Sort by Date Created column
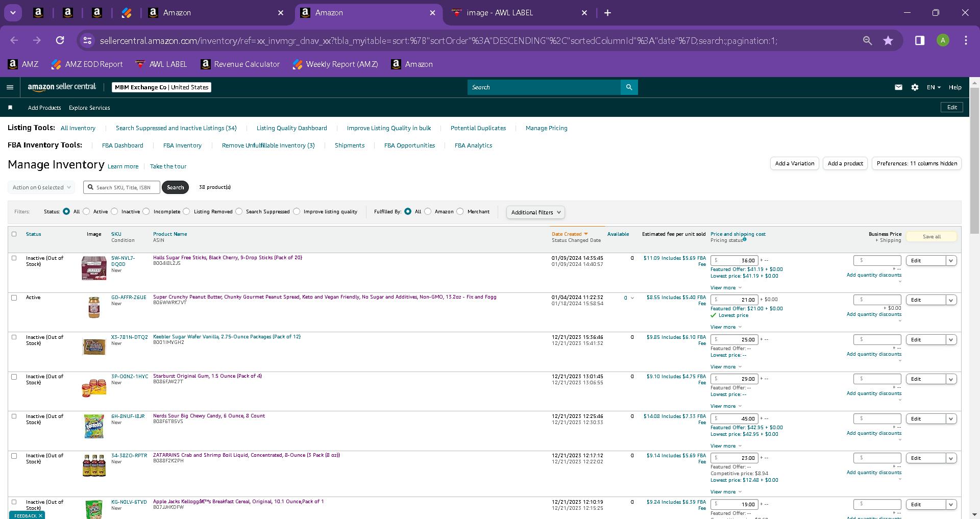980x519 pixels. pos(570,234)
